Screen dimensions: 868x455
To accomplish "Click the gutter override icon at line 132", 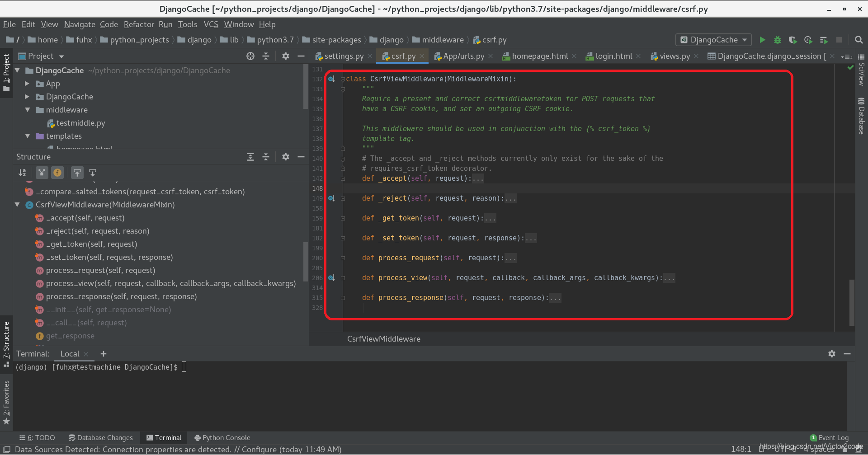I will point(331,79).
